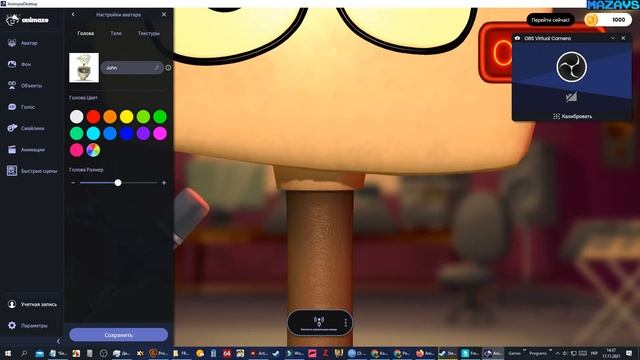Pick the purple head color swatch

tap(143, 133)
